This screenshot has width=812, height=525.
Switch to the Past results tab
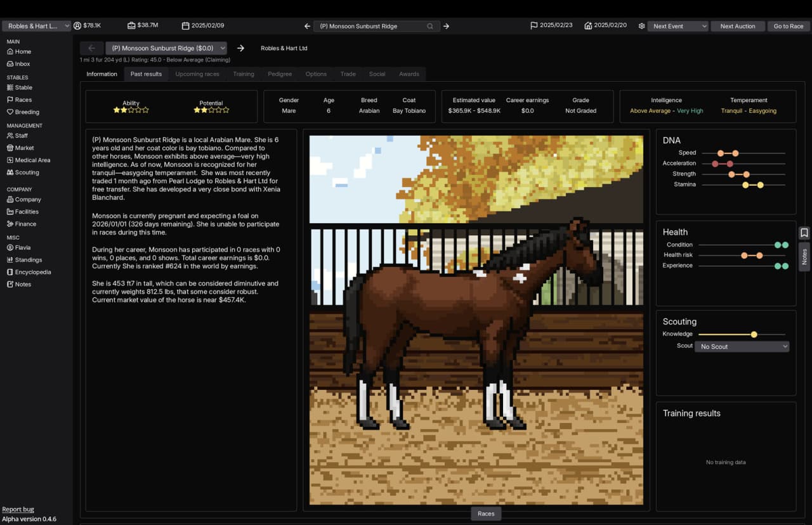click(x=146, y=74)
